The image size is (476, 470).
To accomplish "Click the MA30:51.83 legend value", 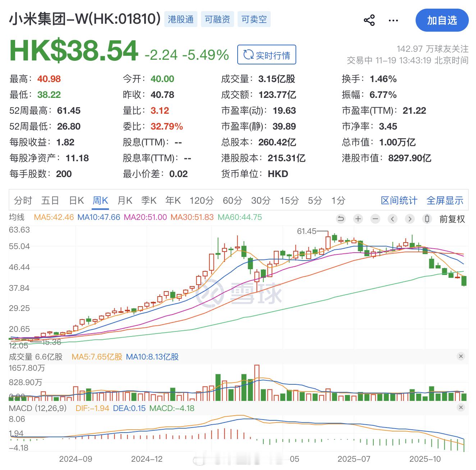I will pos(192,217).
